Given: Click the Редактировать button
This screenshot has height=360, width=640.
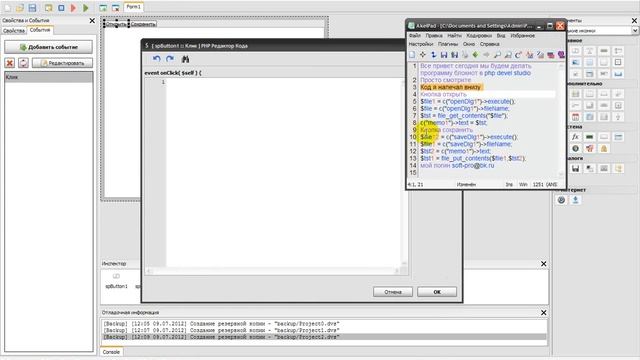Looking at the screenshot, I should (x=62, y=63).
